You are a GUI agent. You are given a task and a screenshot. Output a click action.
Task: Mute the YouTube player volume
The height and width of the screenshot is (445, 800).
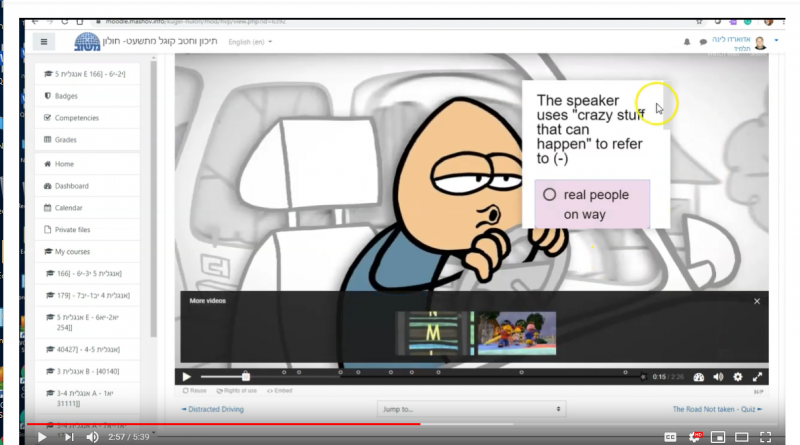tap(92, 437)
